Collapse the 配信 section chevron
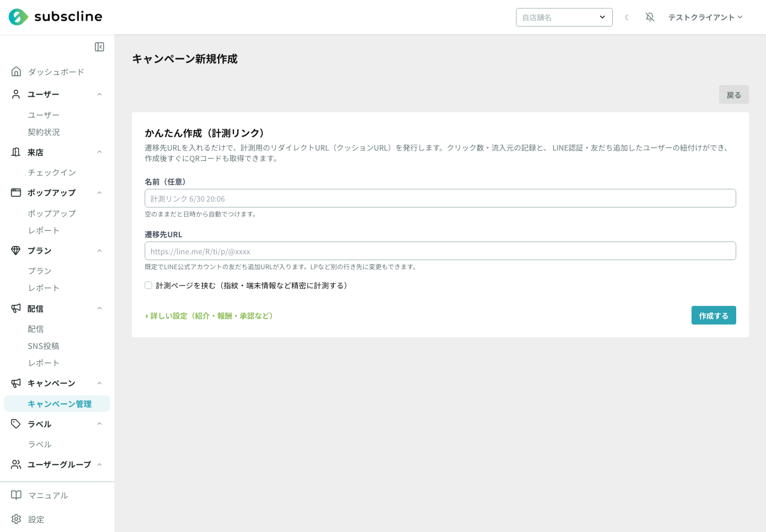 99,309
